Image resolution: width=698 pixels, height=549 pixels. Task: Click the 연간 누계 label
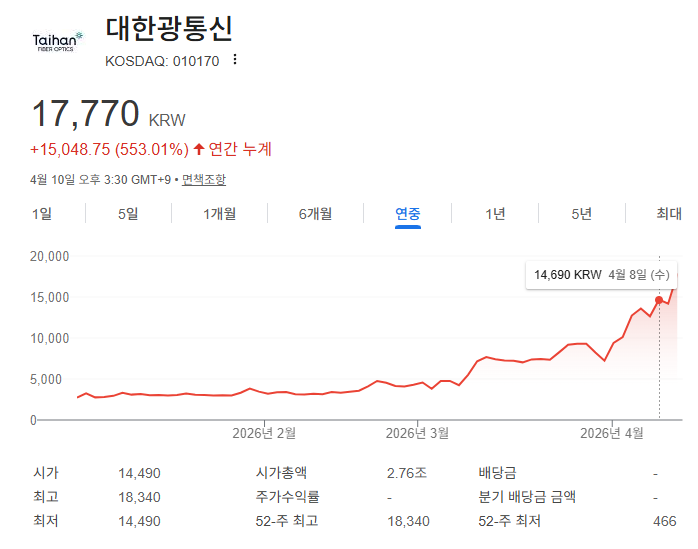click(x=240, y=149)
